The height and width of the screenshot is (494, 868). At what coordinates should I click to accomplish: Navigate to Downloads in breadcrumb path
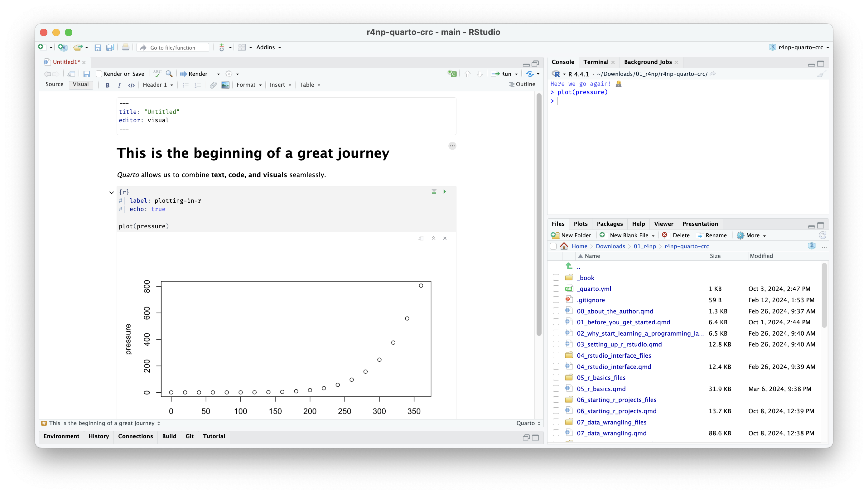coord(610,246)
